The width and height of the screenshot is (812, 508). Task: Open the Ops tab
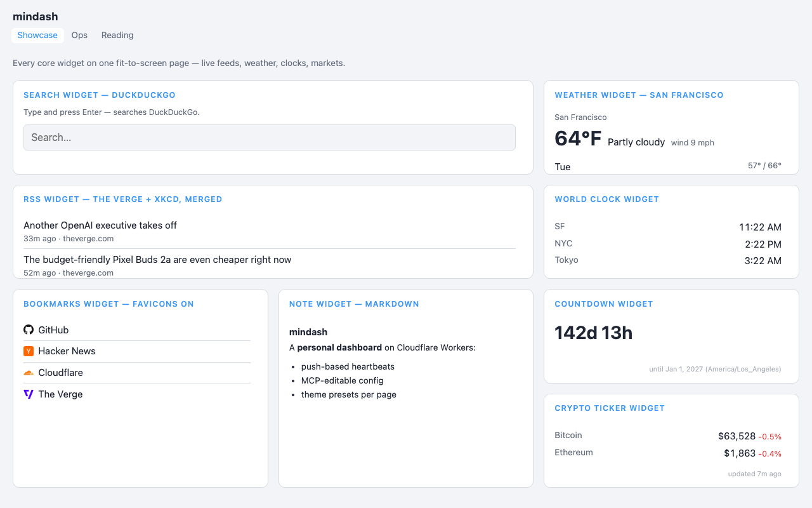[79, 35]
